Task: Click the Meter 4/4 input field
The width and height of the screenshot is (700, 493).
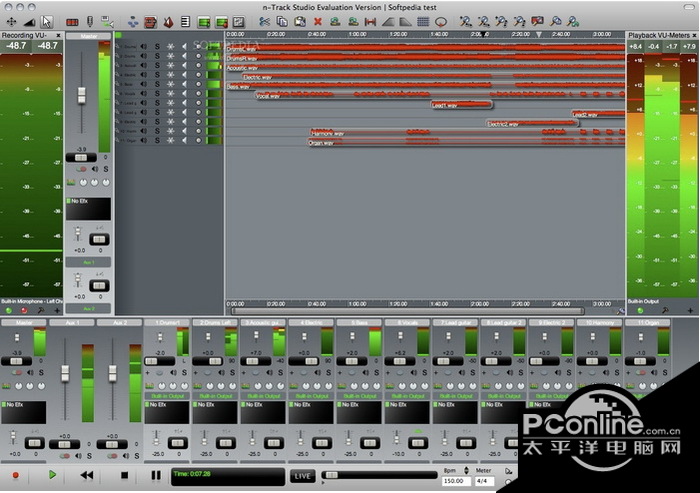Action: click(x=484, y=481)
